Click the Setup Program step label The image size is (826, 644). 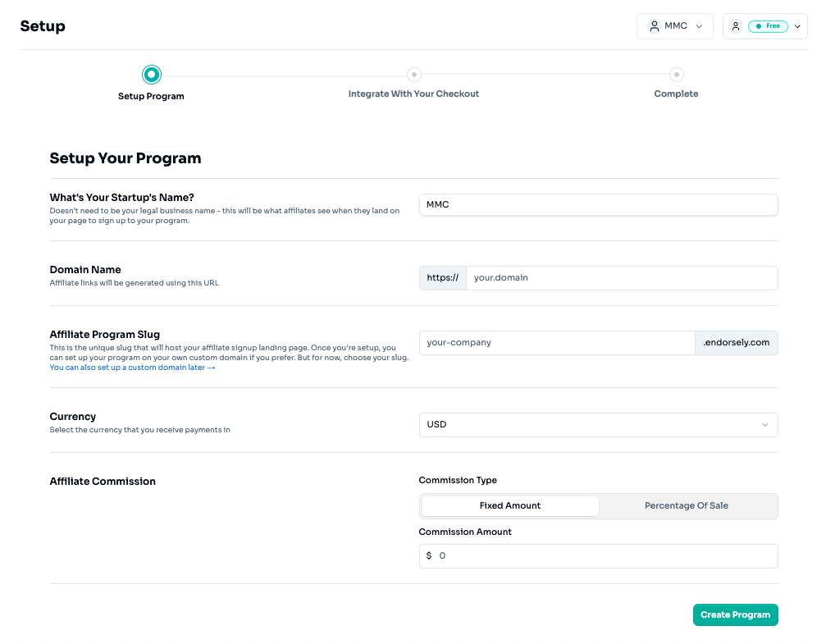point(151,97)
